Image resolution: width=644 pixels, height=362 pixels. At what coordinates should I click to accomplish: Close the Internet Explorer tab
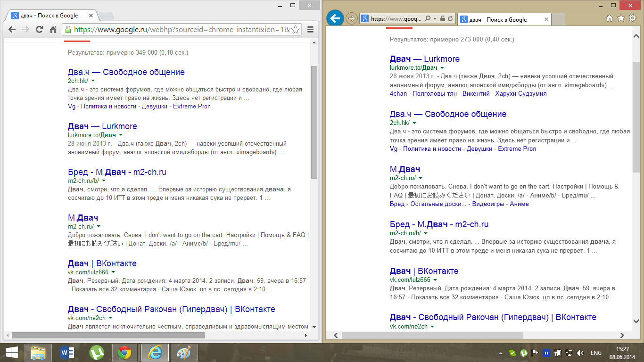coord(546,19)
